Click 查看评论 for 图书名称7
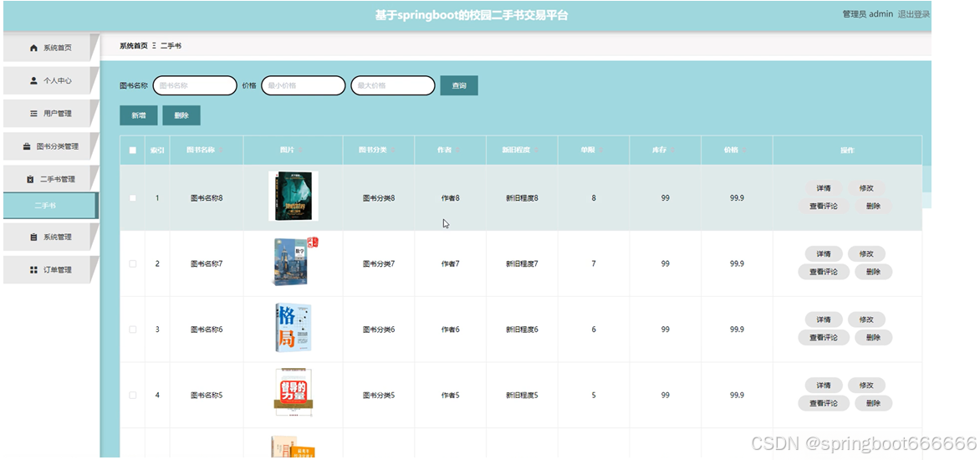Screen dimensions: 980x460 click(x=824, y=272)
